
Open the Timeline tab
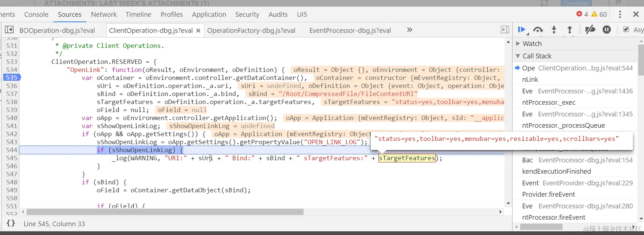click(x=138, y=14)
